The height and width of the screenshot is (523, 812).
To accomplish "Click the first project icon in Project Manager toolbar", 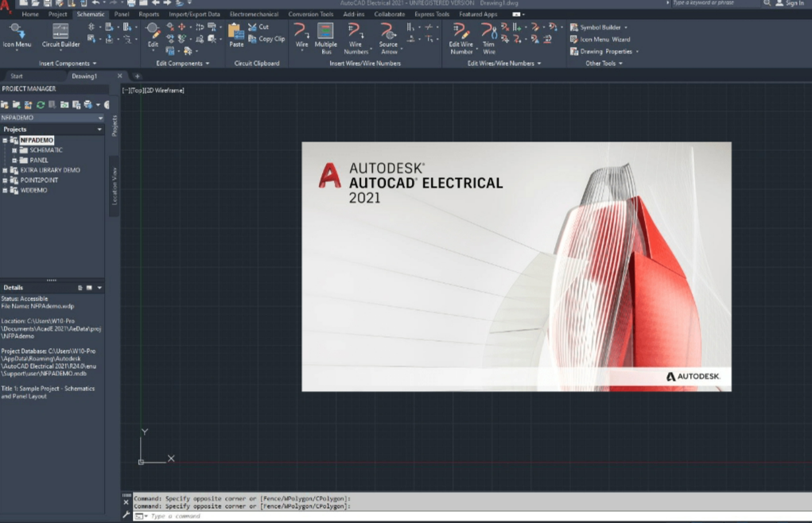I will 4,105.
